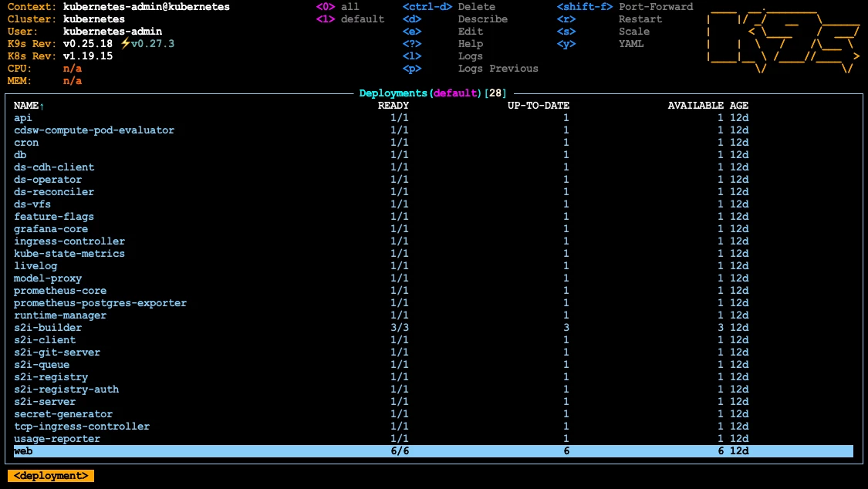Click the v0.27.3 update version text
This screenshot has width=868, height=489.
point(153,44)
